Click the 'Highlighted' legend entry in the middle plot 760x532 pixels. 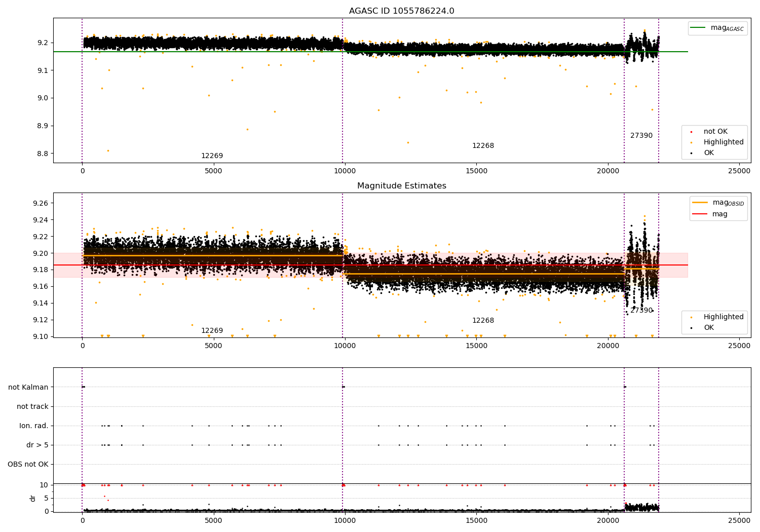724,317
